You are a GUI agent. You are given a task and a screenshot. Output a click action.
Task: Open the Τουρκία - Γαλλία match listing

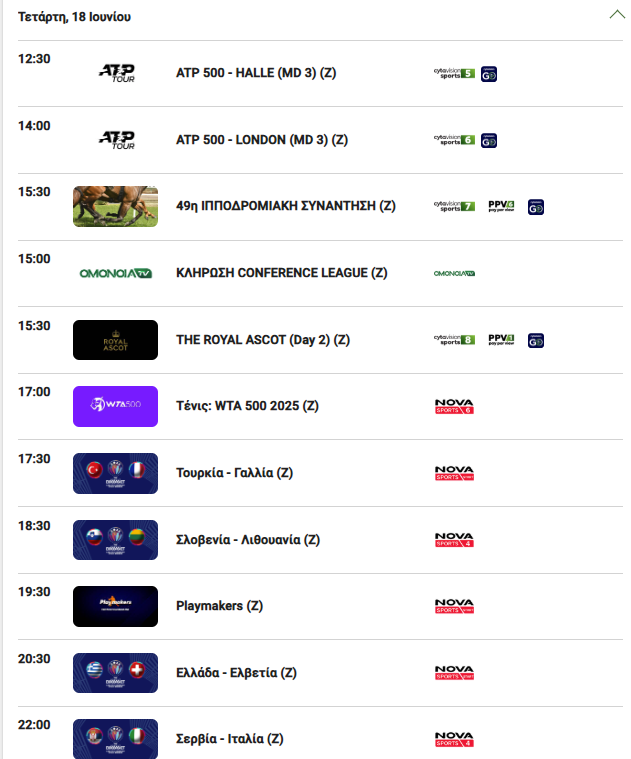coord(234,473)
